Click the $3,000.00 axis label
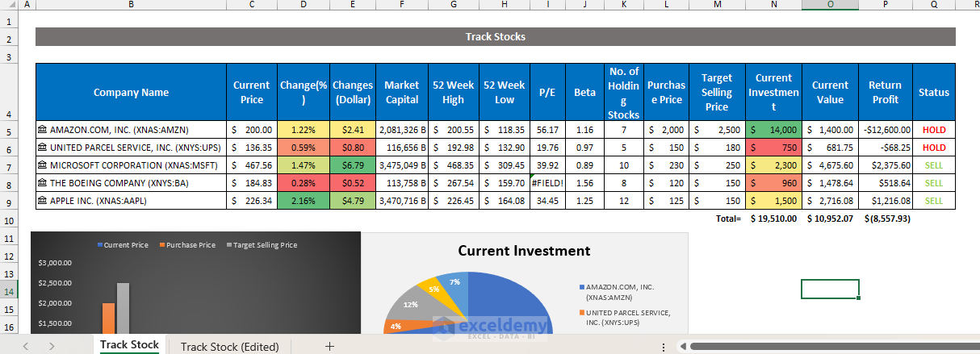 tap(55, 263)
